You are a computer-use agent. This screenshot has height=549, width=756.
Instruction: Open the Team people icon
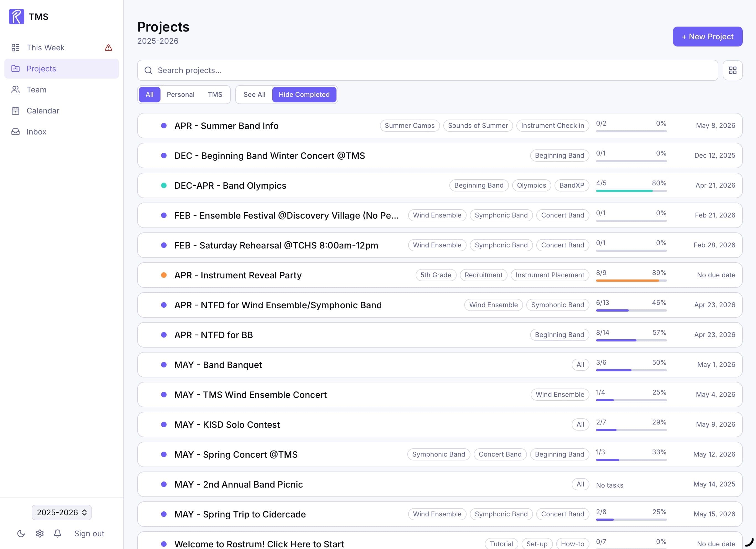pos(15,90)
